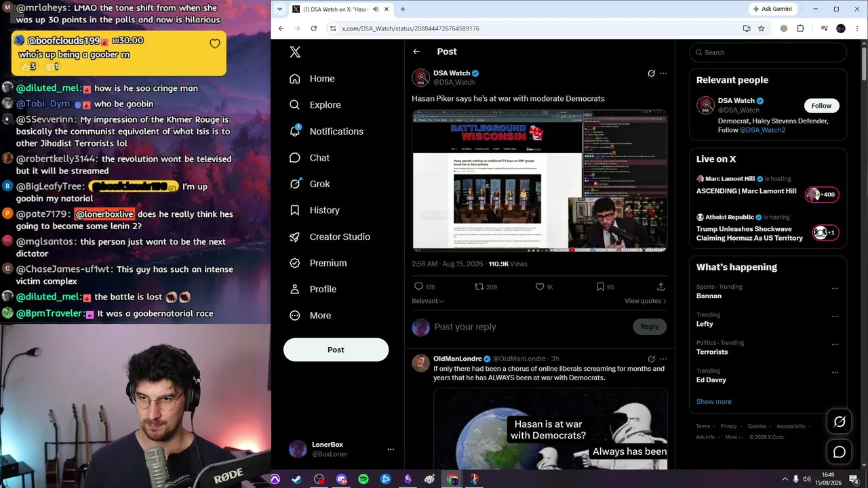Open Discord from the taskbar
The height and width of the screenshot is (488, 868).
coord(341,479)
